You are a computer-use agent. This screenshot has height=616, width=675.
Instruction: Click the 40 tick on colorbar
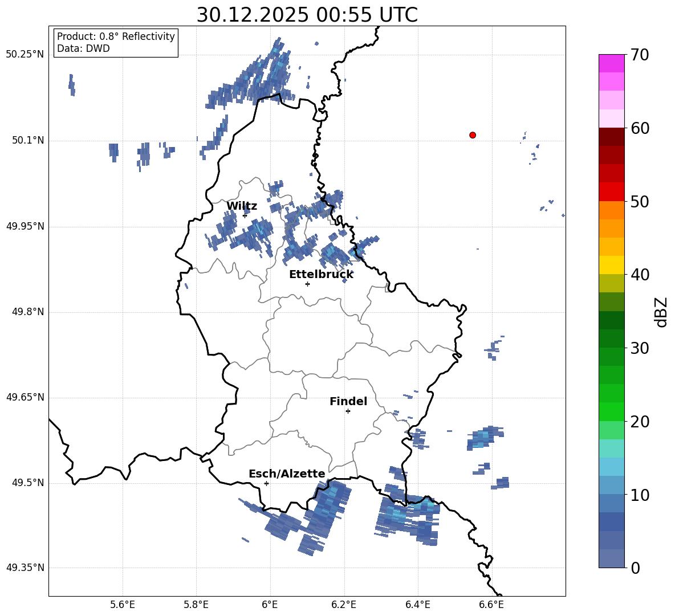click(x=639, y=275)
